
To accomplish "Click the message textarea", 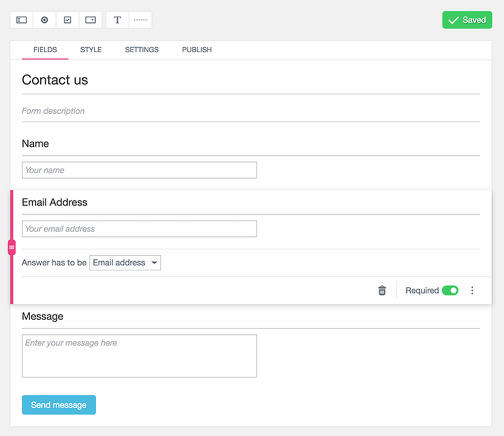I will tap(139, 356).
